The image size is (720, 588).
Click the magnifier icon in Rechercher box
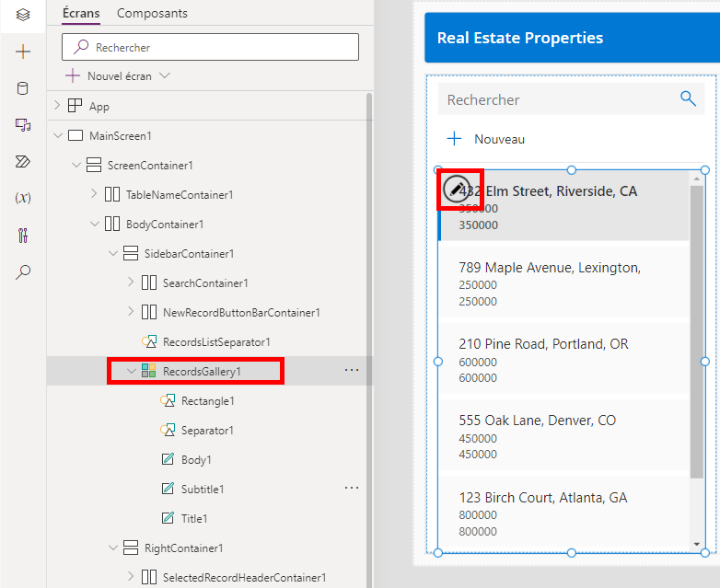point(688,99)
